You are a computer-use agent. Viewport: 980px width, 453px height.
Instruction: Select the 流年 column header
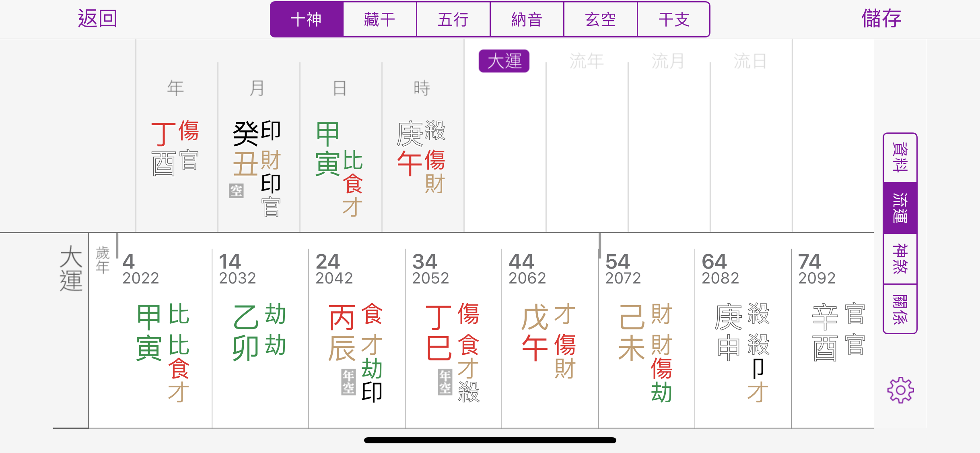(x=587, y=61)
